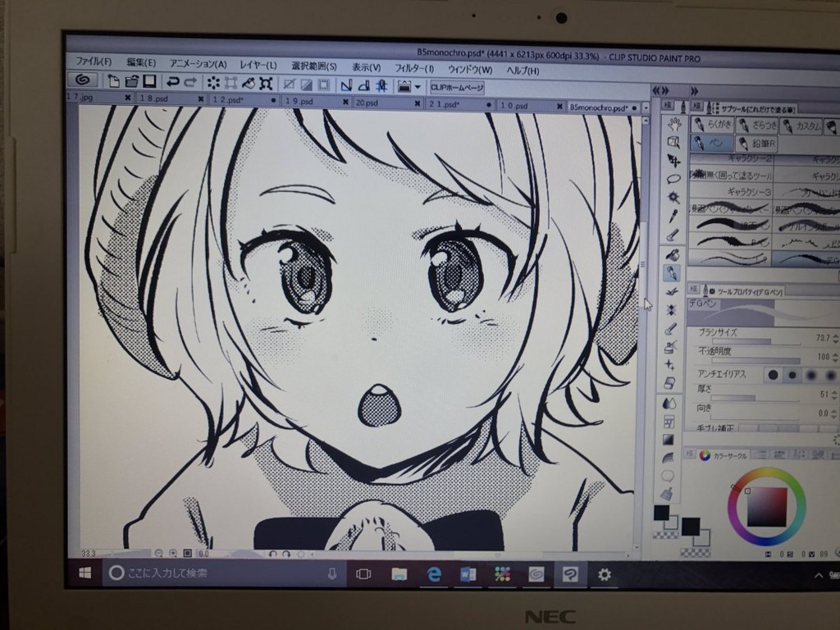Open the ウィンドウ(W) menu
The width and height of the screenshot is (840, 630).
pos(470,70)
